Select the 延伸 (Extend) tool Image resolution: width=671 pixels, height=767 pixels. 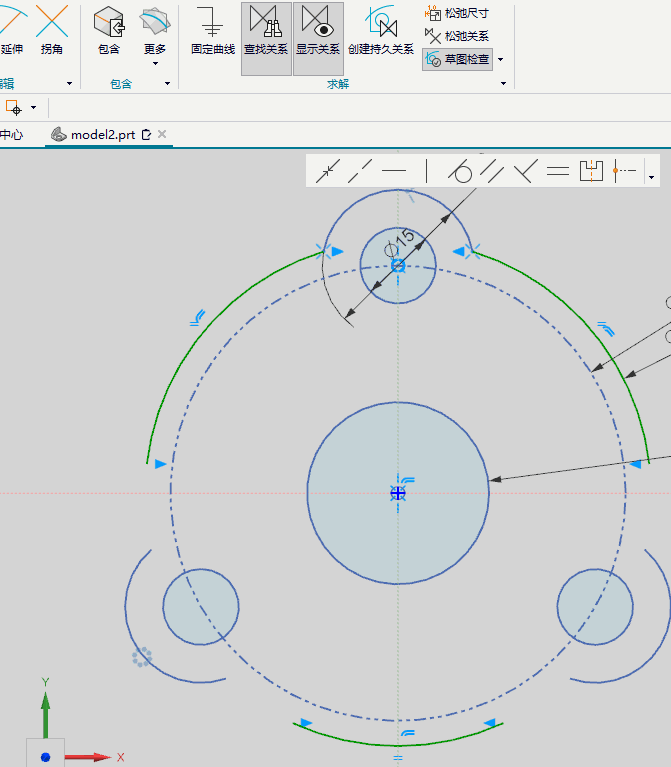click(11, 29)
